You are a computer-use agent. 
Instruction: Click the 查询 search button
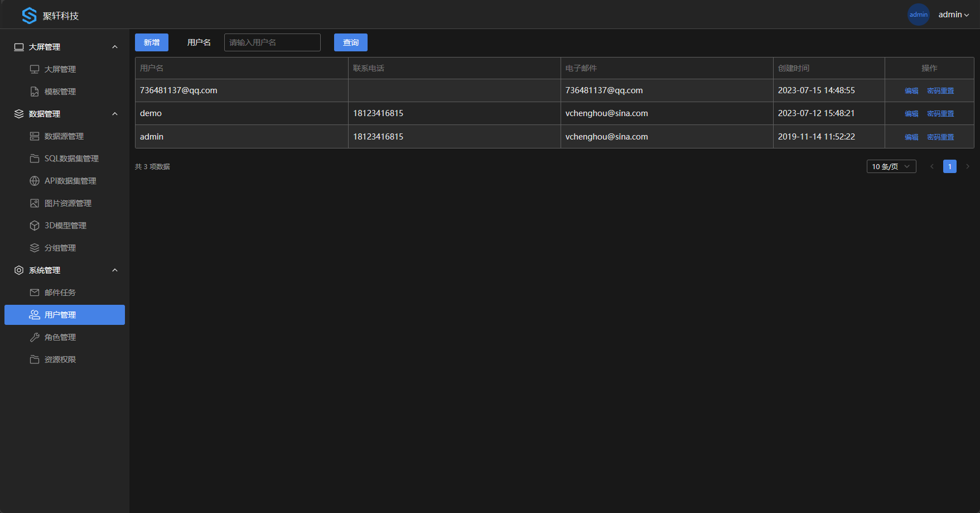[351, 42]
